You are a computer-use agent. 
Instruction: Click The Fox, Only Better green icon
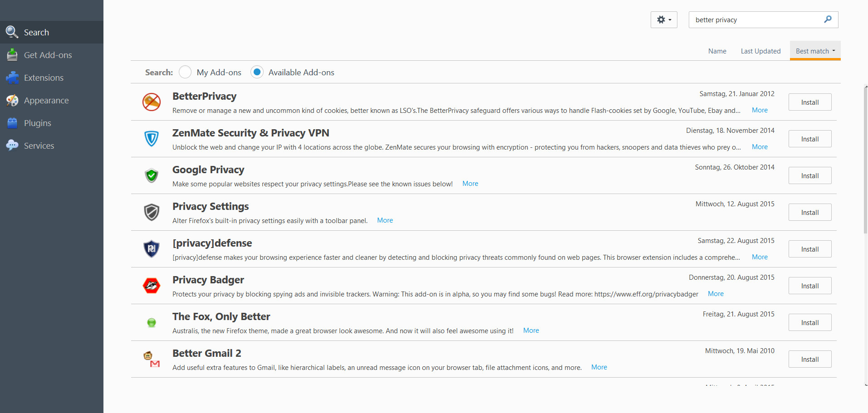(x=152, y=322)
